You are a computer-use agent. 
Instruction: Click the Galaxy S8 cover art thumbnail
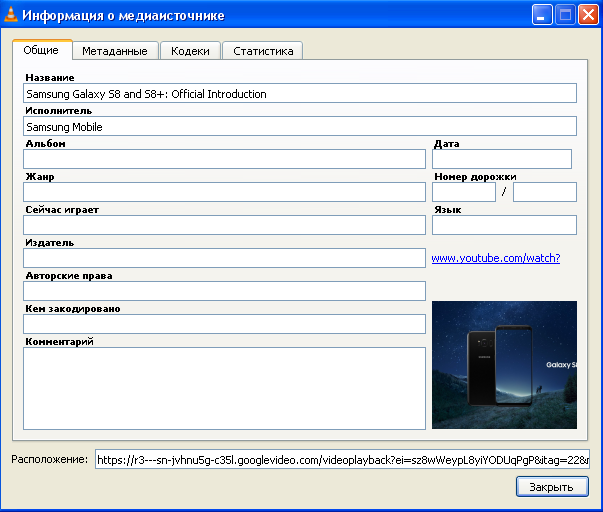(504, 365)
